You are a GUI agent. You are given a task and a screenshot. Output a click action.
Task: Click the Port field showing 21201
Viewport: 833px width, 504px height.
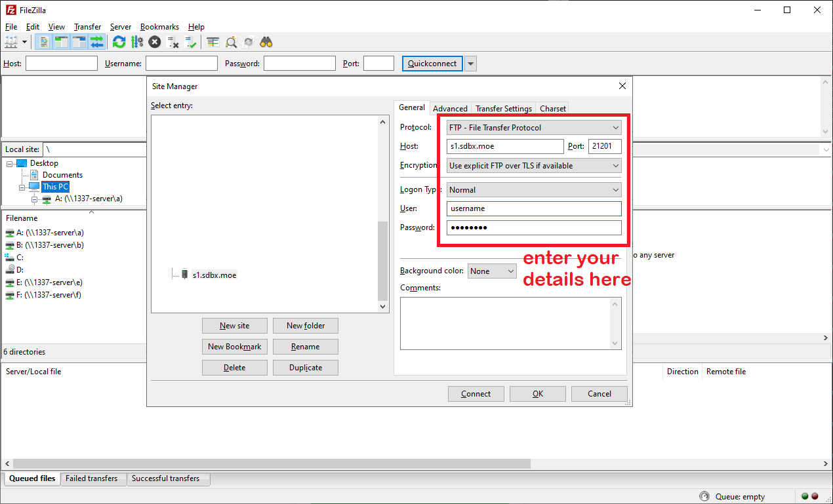point(605,146)
